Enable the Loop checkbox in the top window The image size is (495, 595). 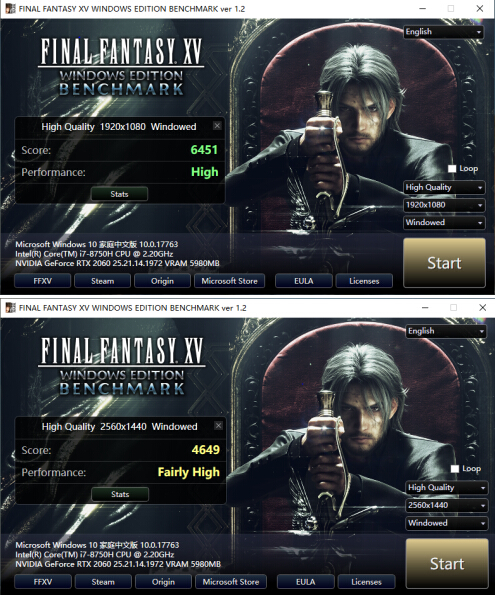[x=452, y=168]
